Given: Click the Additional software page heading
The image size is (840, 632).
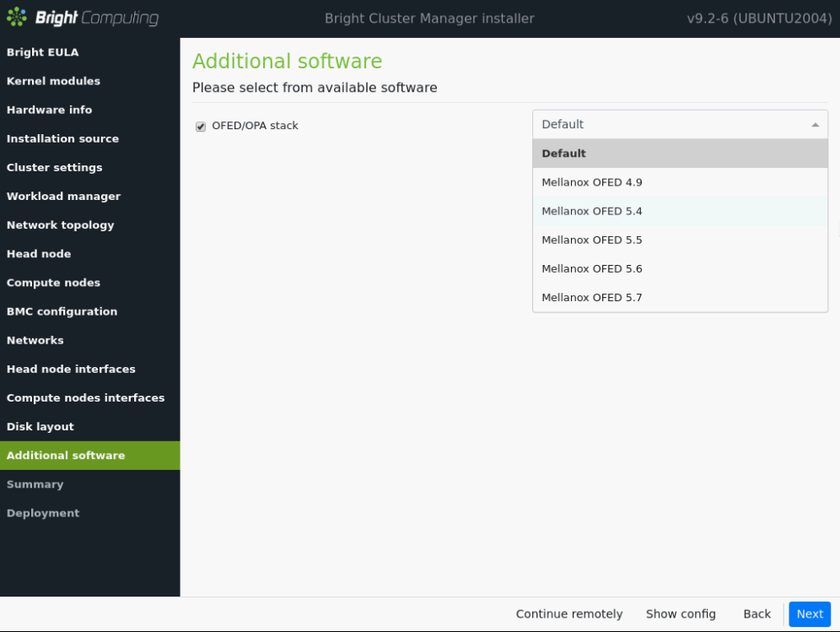Looking at the screenshot, I should point(287,61).
